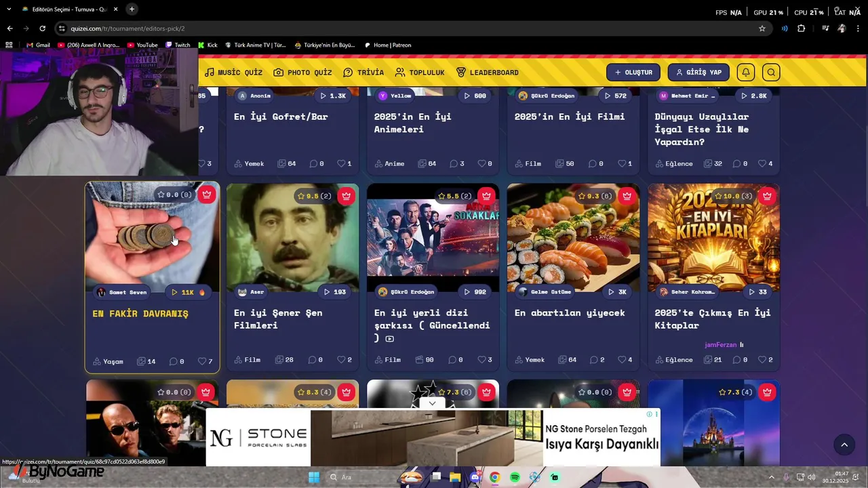Image resolution: width=868 pixels, height=488 pixels.
Task: Click the 992 play count on dizi şarkısı card
Action: (x=475, y=292)
